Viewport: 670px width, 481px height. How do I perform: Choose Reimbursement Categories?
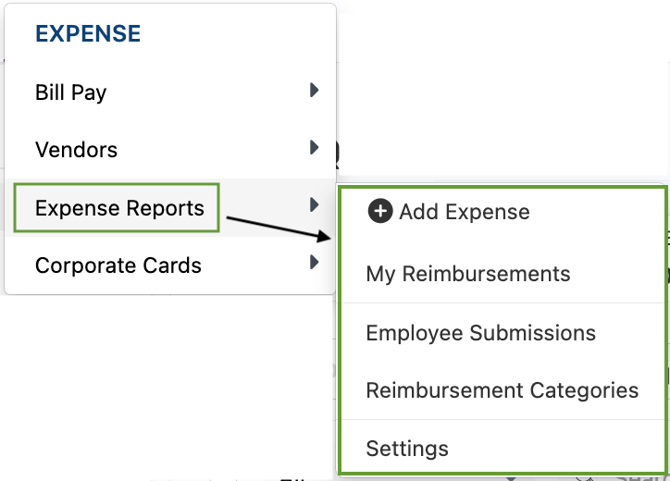coord(502,390)
